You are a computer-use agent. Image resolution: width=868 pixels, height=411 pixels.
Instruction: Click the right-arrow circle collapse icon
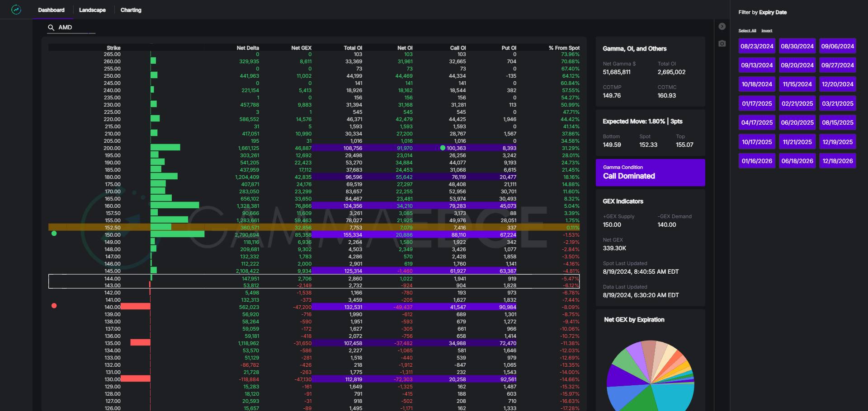click(722, 27)
